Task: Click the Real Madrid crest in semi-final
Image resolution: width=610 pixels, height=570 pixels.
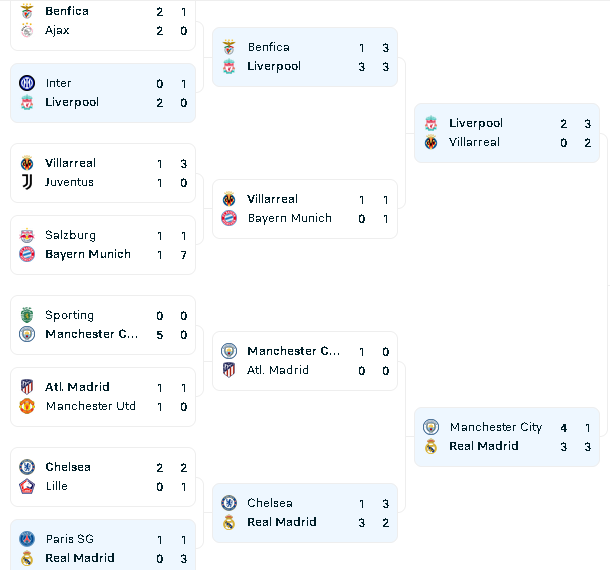Action: pyautogui.click(x=431, y=446)
